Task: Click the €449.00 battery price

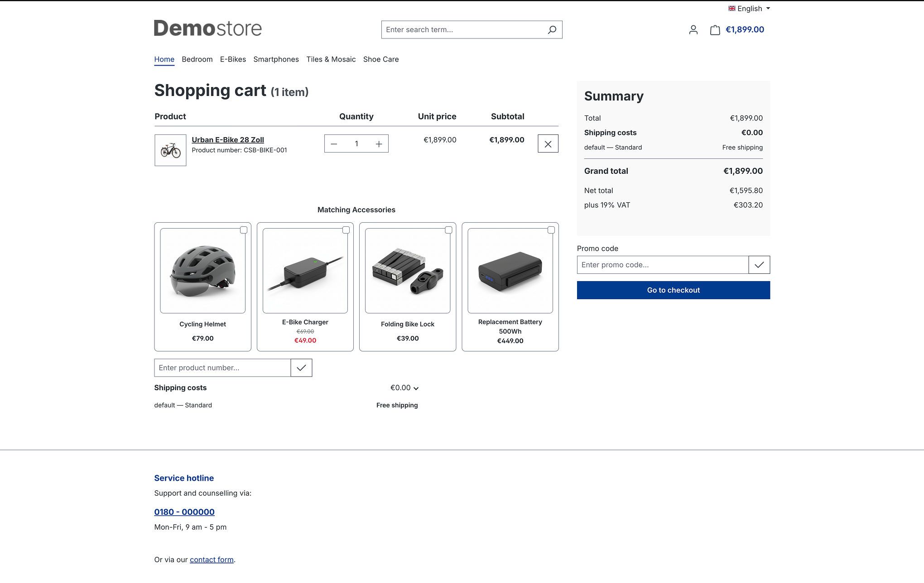Action: pos(510,341)
